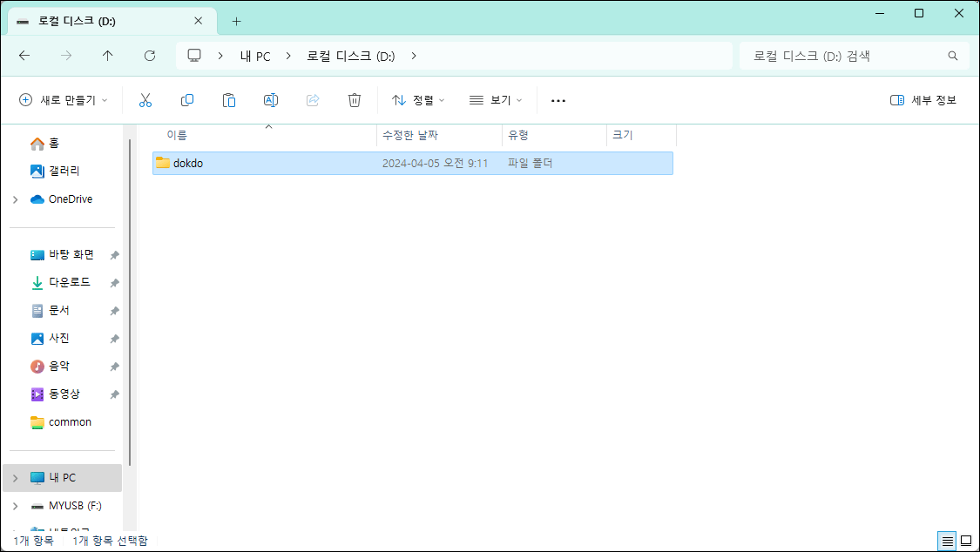This screenshot has height=552, width=980.
Task: Select 내 PC in the navigation pane
Action: point(62,478)
